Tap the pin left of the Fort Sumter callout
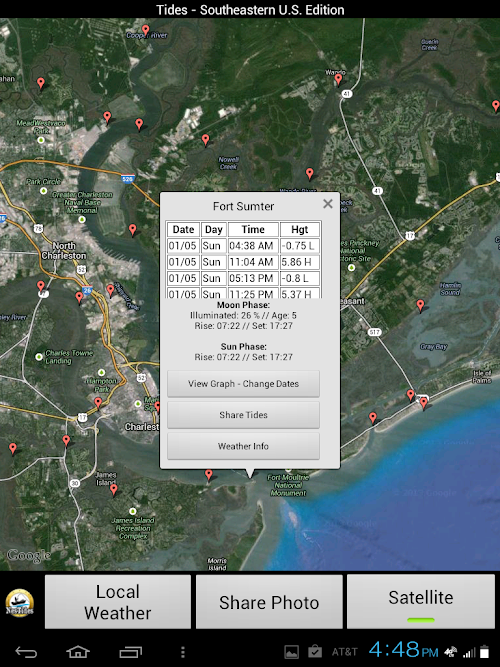Viewport: 500px width, 667px height. click(209, 475)
